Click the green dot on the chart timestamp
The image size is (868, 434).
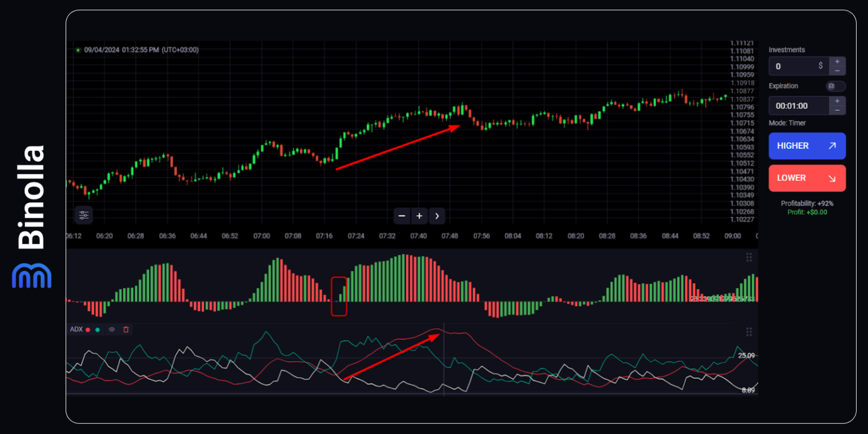(x=79, y=50)
